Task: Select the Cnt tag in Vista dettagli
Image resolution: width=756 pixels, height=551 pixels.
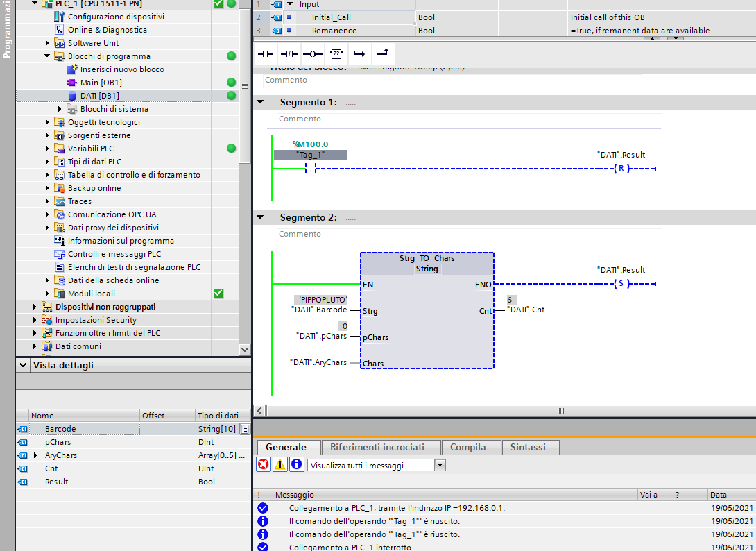Action: tap(51, 468)
